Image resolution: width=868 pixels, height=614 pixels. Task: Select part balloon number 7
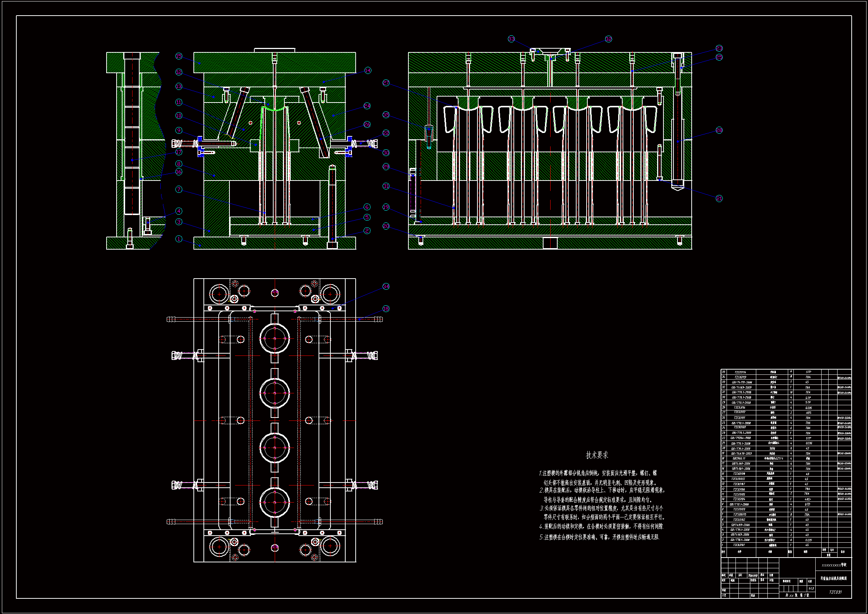coord(179,189)
